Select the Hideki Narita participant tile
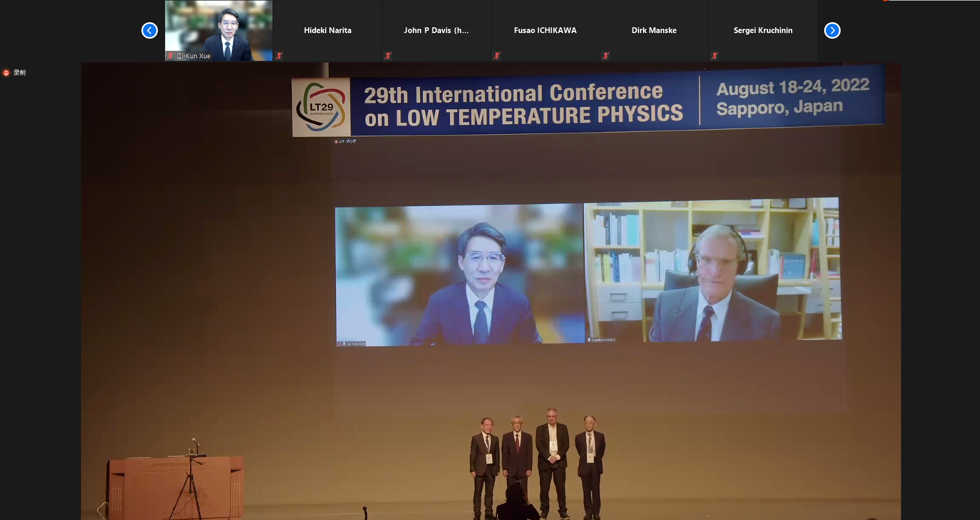The height and width of the screenshot is (520, 980). 328,30
